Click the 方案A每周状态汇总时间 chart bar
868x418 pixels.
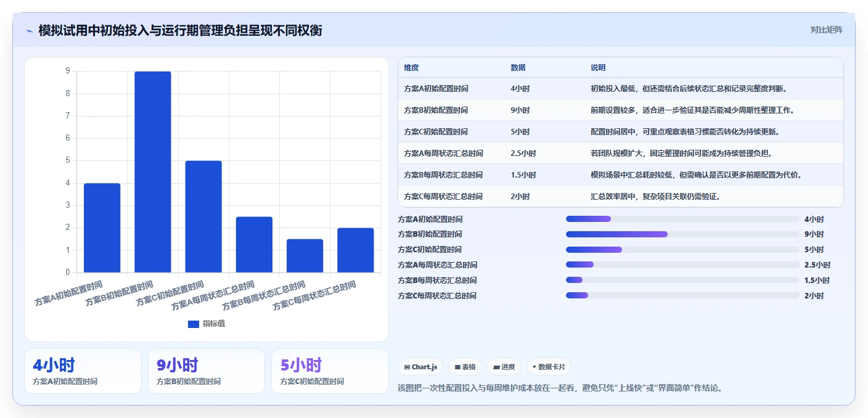pyautogui.click(x=254, y=245)
